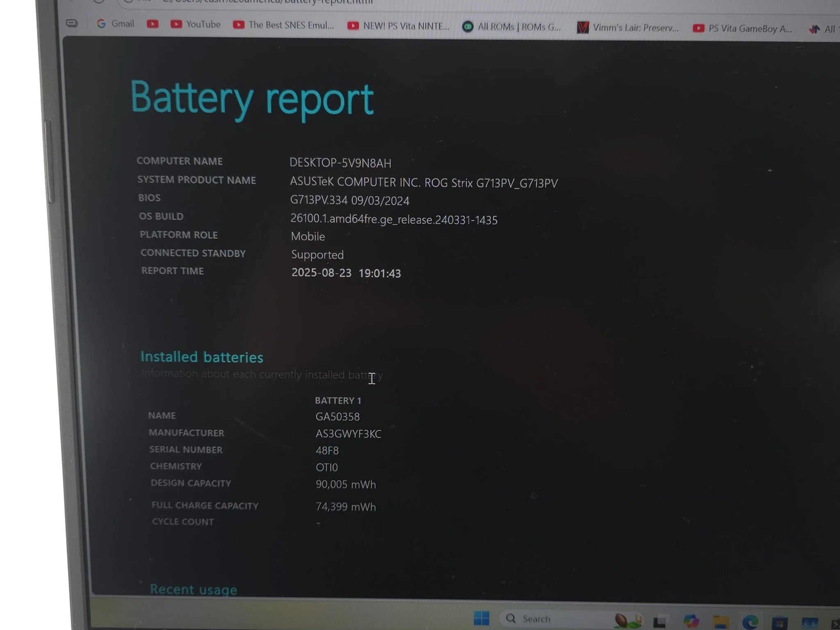The image size is (840, 630).
Task: Select the OS build 26100.1 value
Action: (394, 219)
